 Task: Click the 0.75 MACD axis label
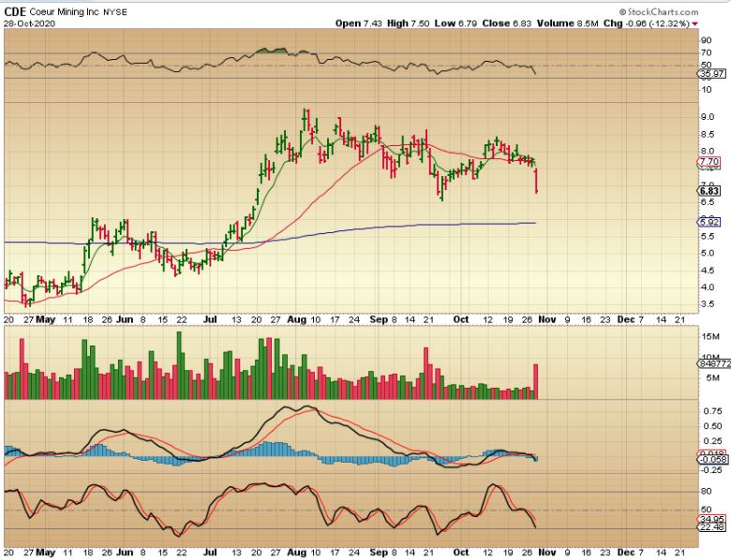pyautogui.click(x=713, y=411)
